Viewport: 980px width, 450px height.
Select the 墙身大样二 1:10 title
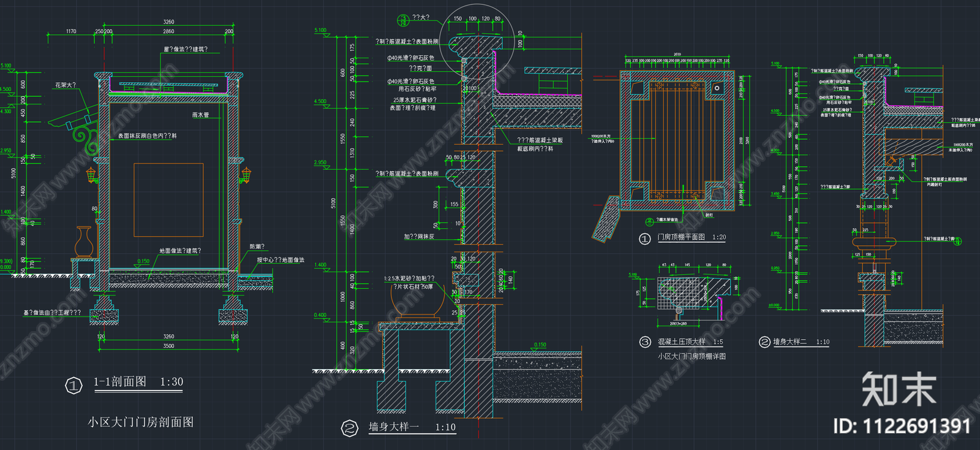pos(801,342)
